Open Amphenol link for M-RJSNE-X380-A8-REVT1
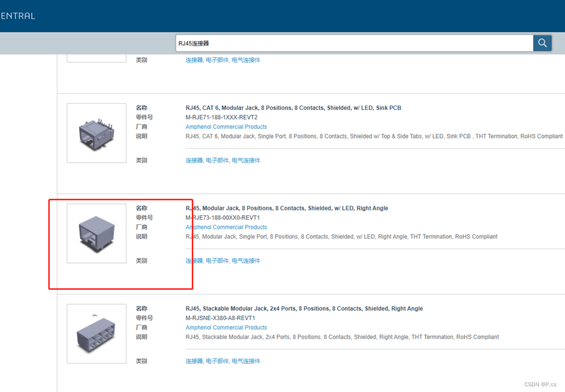565x392 pixels. coord(226,328)
